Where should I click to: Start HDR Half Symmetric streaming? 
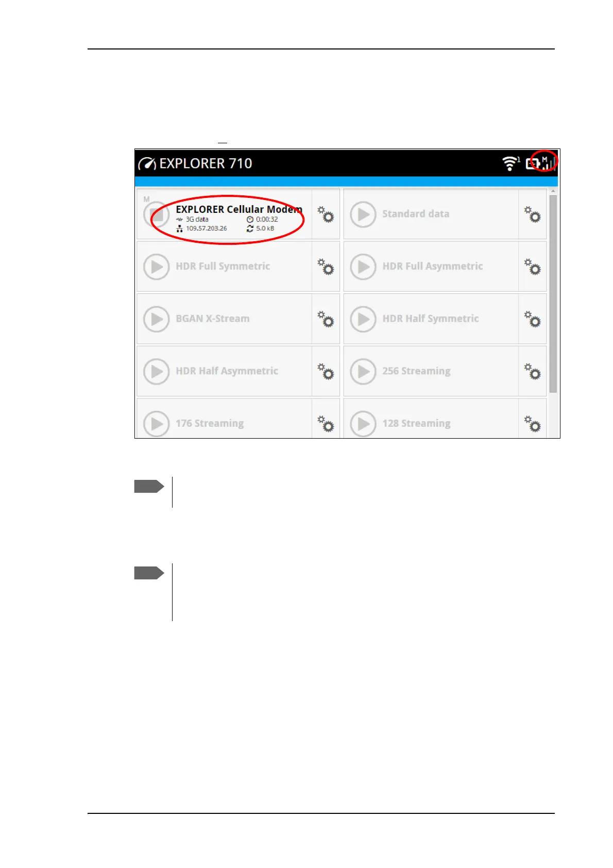pos(363,319)
